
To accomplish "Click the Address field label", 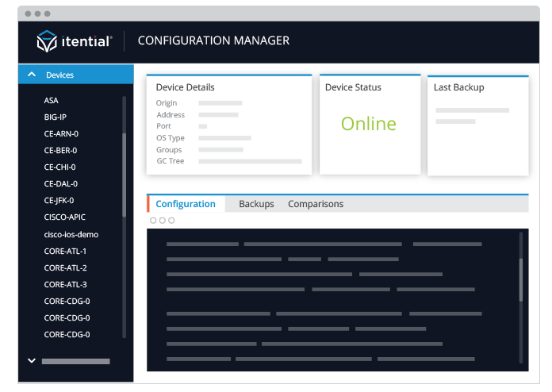I will coord(171,115).
